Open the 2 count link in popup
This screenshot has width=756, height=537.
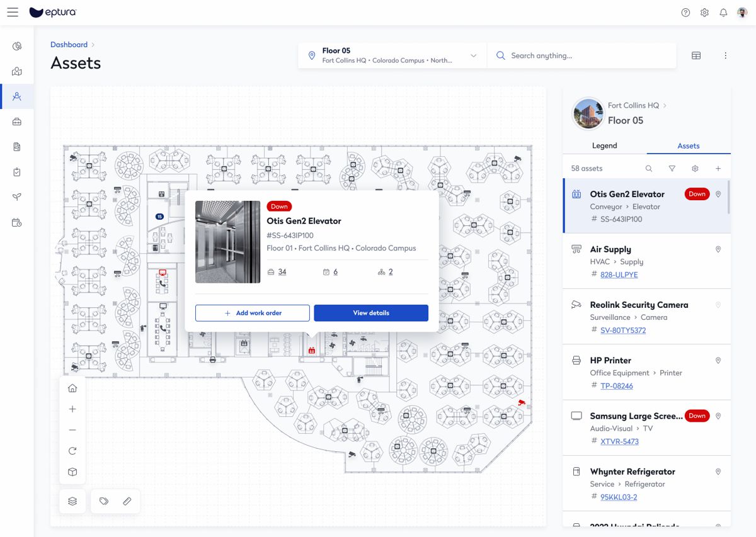point(391,272)
